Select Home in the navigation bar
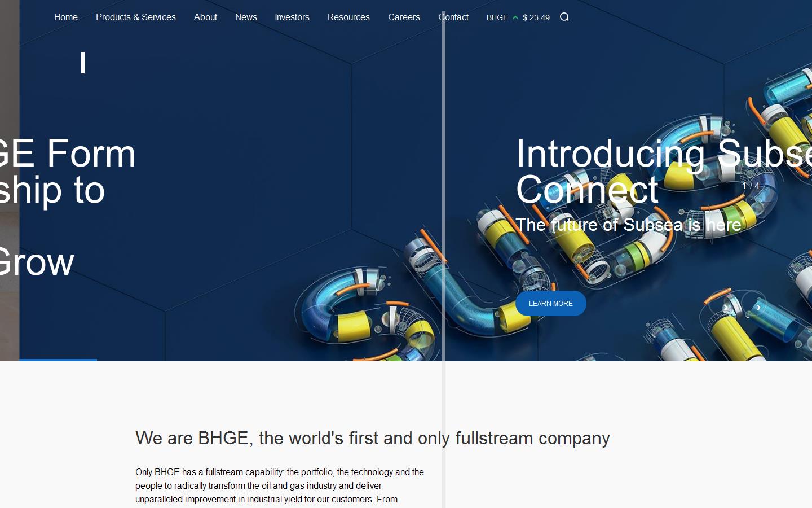Viewport: 812px width, 508px height. (65, 17)
